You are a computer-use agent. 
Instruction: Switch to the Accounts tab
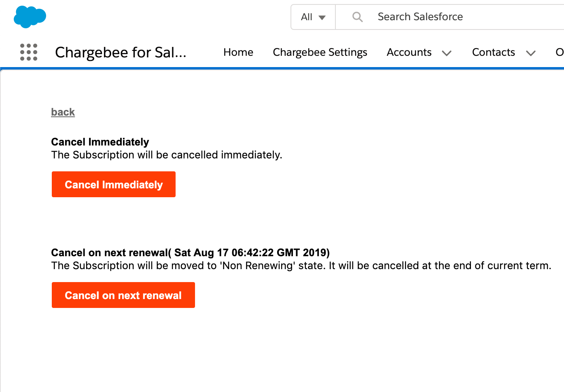tap(409, 53)
